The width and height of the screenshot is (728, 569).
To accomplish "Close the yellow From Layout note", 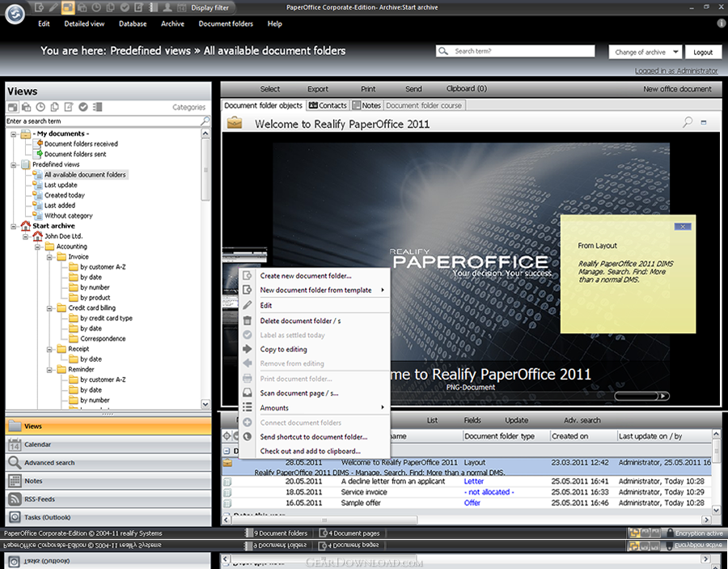I will click(x=683, y=226).
